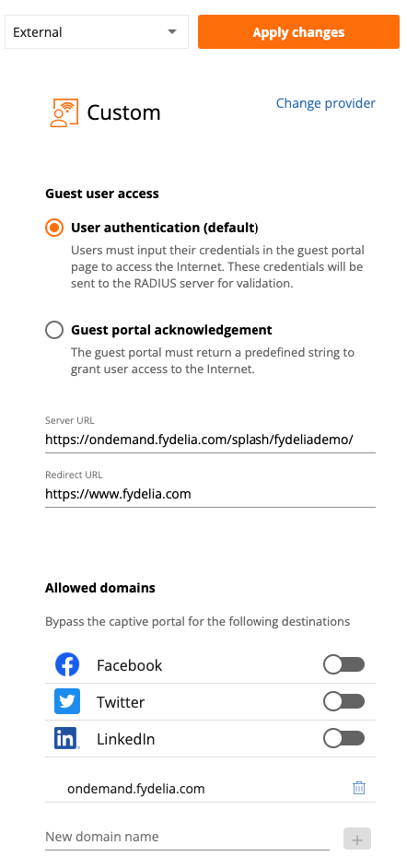Enable the Twitter bypass toggle
The height and width of the screenshot is (868, 407).
point(344,701)
